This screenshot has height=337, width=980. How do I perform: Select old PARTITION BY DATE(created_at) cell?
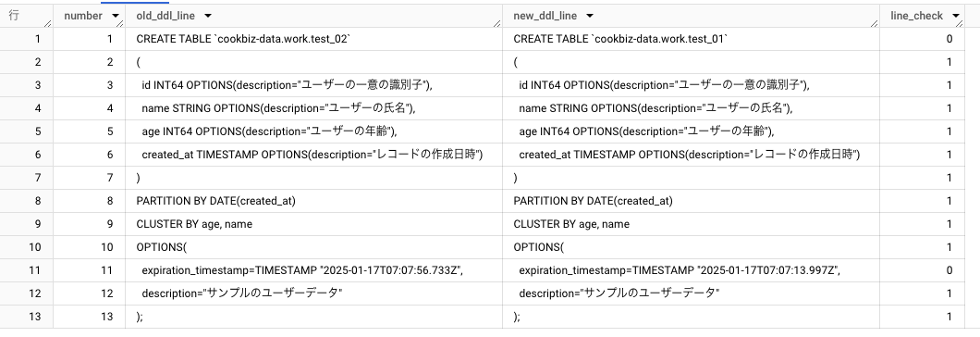click(x=313, y=201)
